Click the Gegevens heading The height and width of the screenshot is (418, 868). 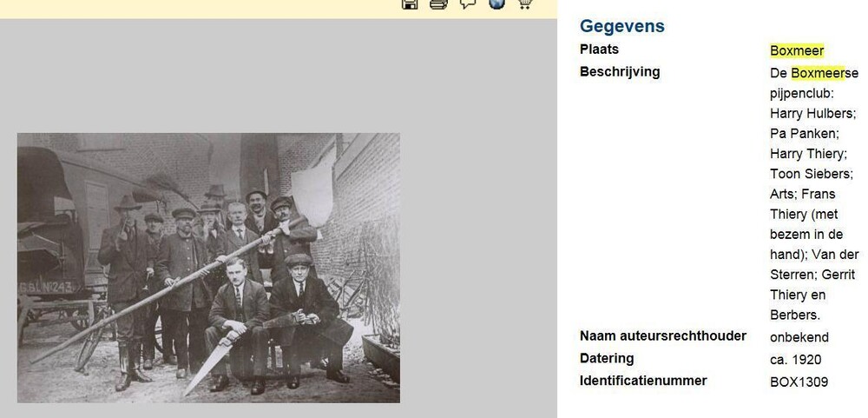pos(622,26)
